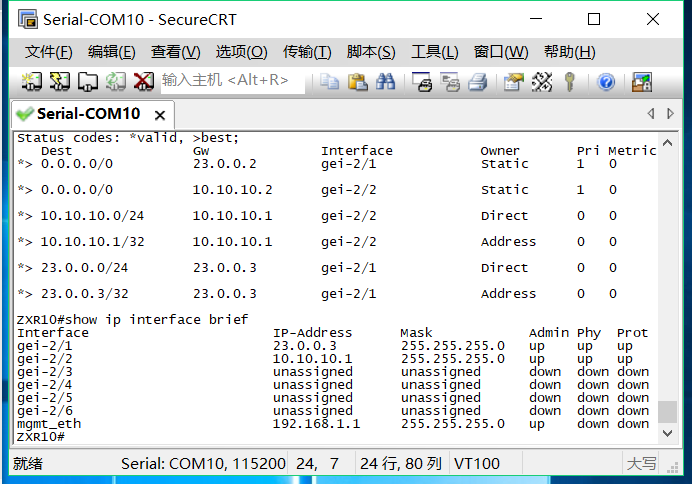Click the window resize grip corner

click(x=672, y=467)
